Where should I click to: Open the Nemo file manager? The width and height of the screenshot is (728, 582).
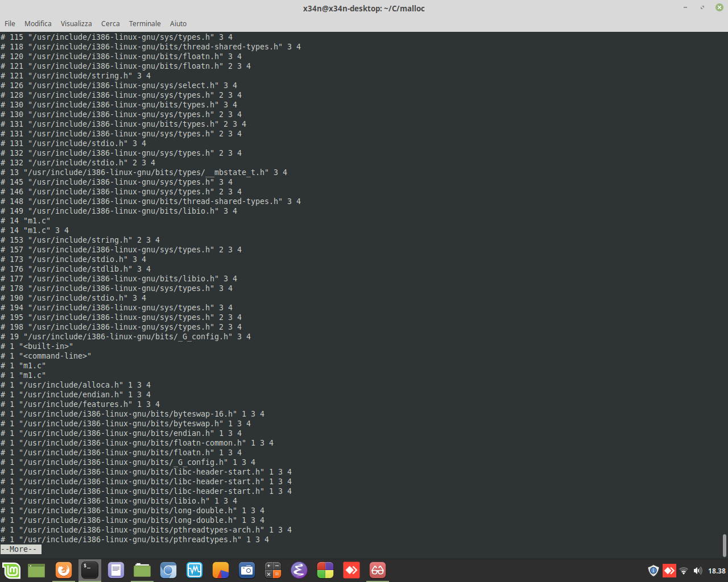(x=142, y=570)
